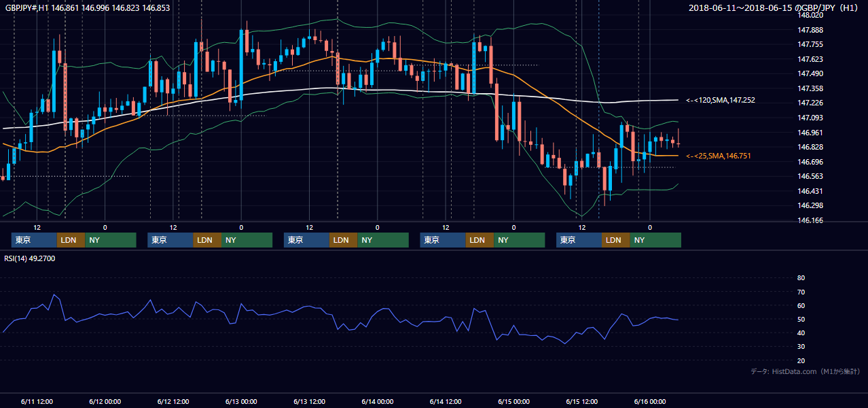Click price axis label 146.166
The image size is (868, 408).
click(x=810, y=220)
